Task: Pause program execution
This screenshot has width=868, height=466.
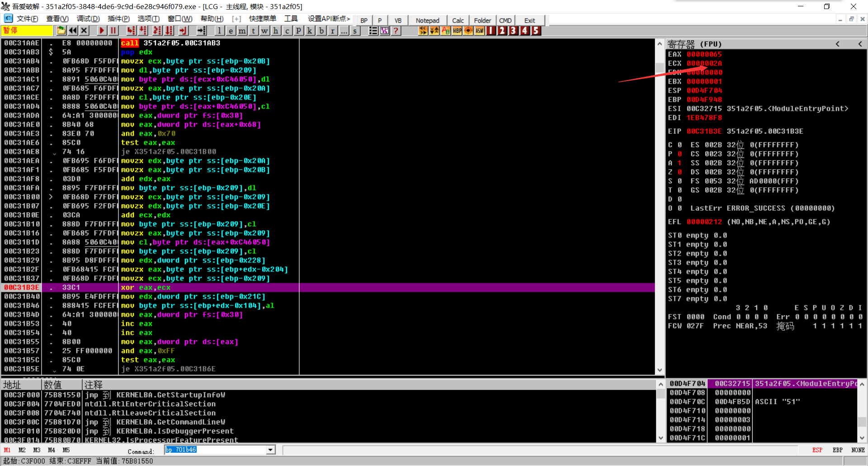Action: (x=113, y=30)
